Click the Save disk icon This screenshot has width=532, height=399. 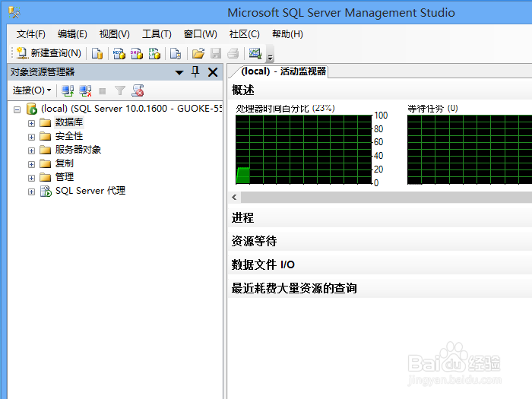click(216, 53)
